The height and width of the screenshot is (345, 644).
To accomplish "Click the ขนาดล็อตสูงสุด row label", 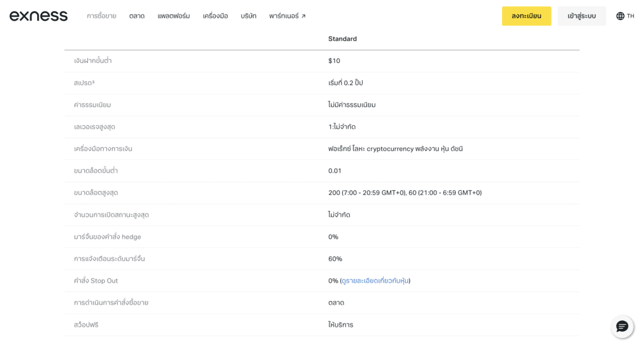I will coord(96,193).
